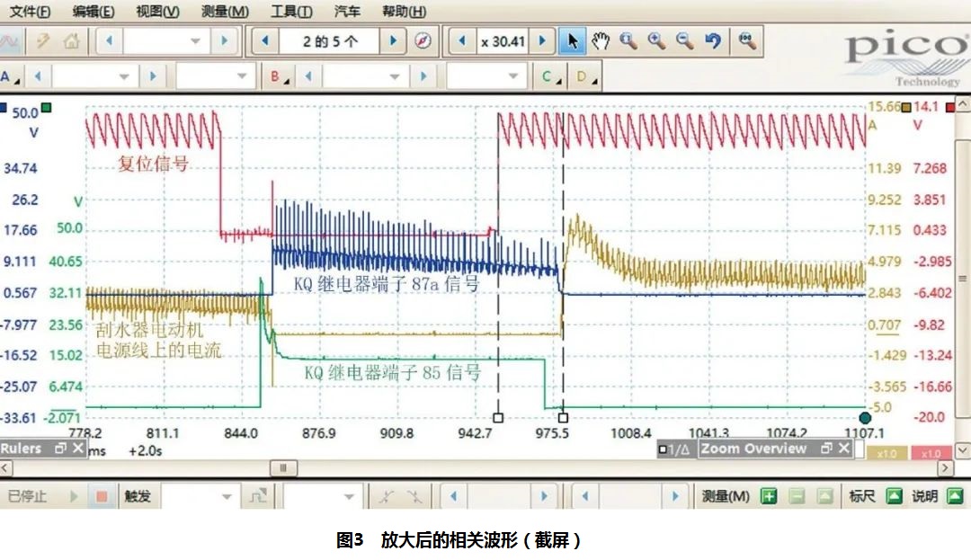Go to the next waveform buffer
Screen dimensions: 971x560
393,41
